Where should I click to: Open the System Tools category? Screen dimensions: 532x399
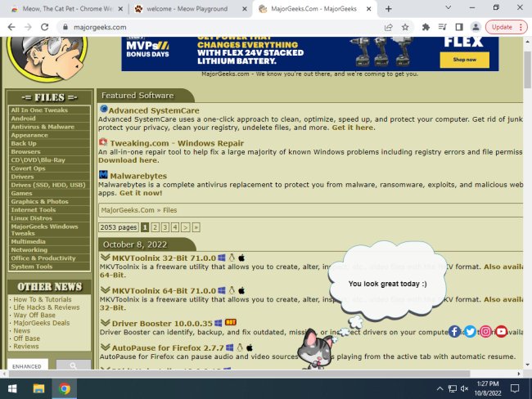tap(32, 267)
